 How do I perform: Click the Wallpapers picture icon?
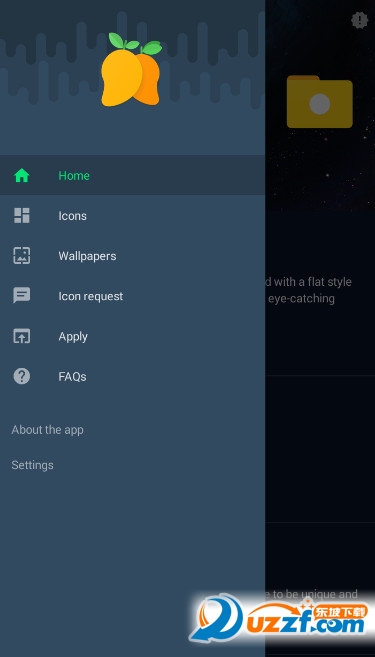22,256
